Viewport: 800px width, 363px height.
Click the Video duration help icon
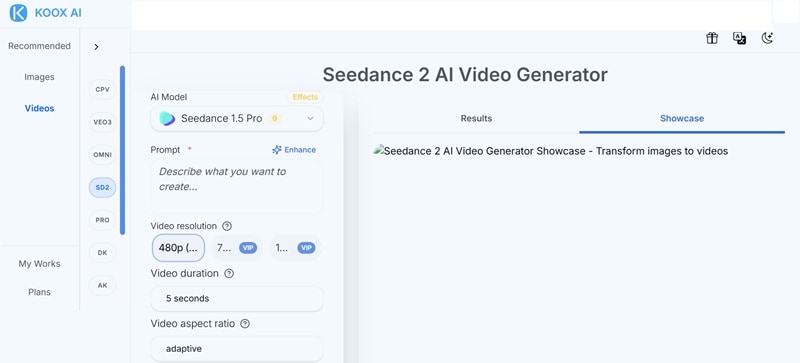pyautogui.click(x=229, y=274)
